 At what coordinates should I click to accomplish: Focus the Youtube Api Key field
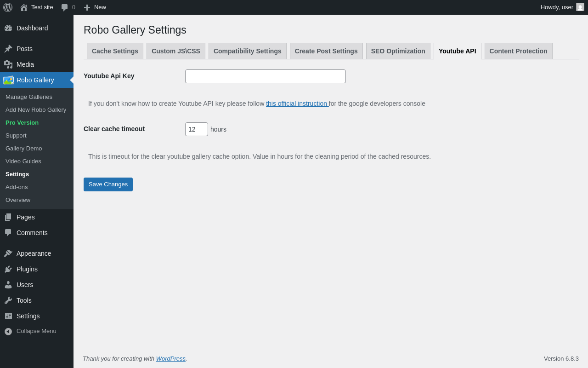266,76
